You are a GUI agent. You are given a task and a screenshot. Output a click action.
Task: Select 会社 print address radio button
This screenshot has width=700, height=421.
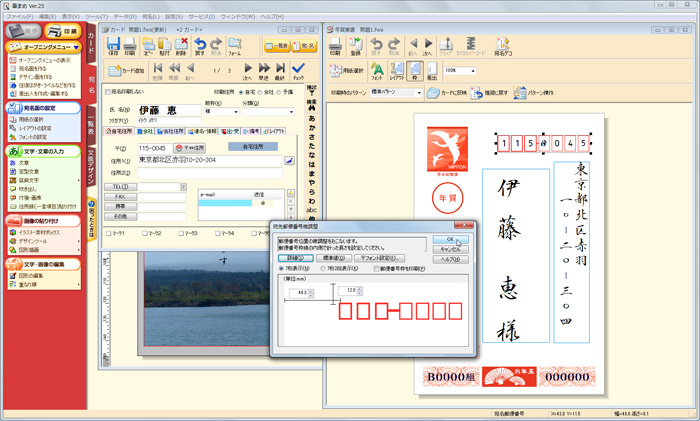[x=259, y=93]
